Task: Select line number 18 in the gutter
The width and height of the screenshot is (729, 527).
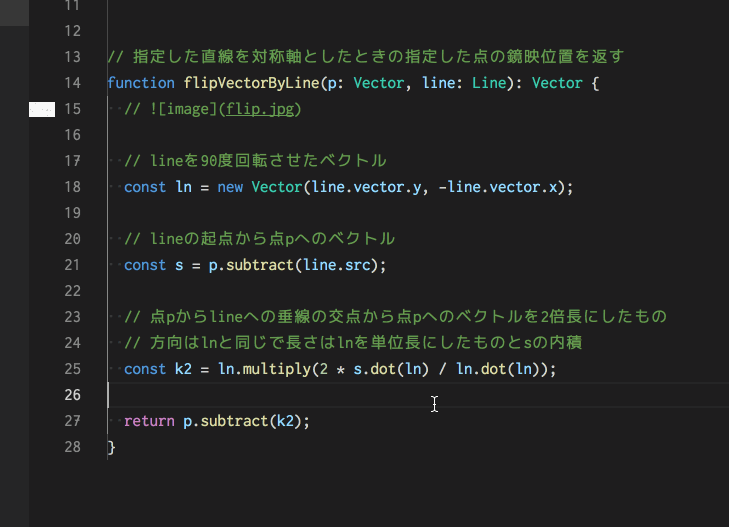Action: [x=71, y=187]
